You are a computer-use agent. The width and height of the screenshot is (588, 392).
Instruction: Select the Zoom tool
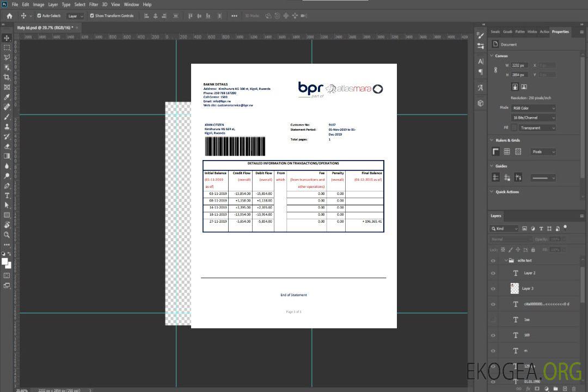coord(7,235)
